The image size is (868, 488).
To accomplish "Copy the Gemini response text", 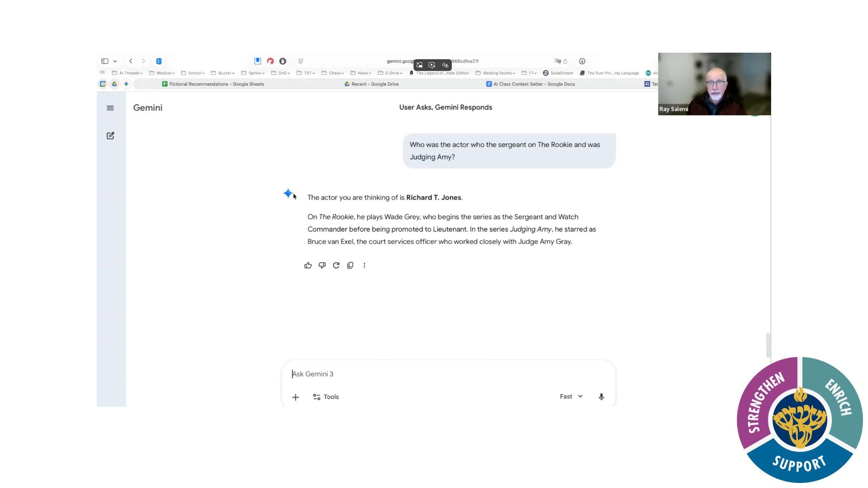I will click(350, 265).
